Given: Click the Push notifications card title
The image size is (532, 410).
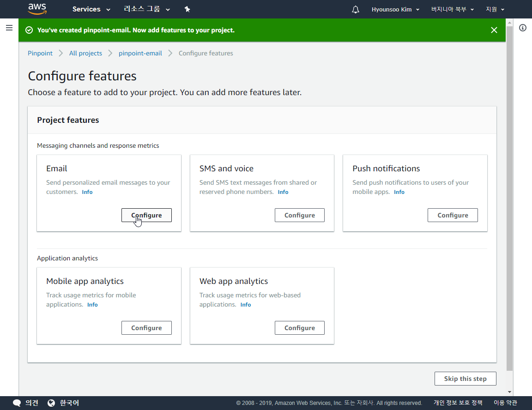Looking at the screenshot, I should 386,169.
